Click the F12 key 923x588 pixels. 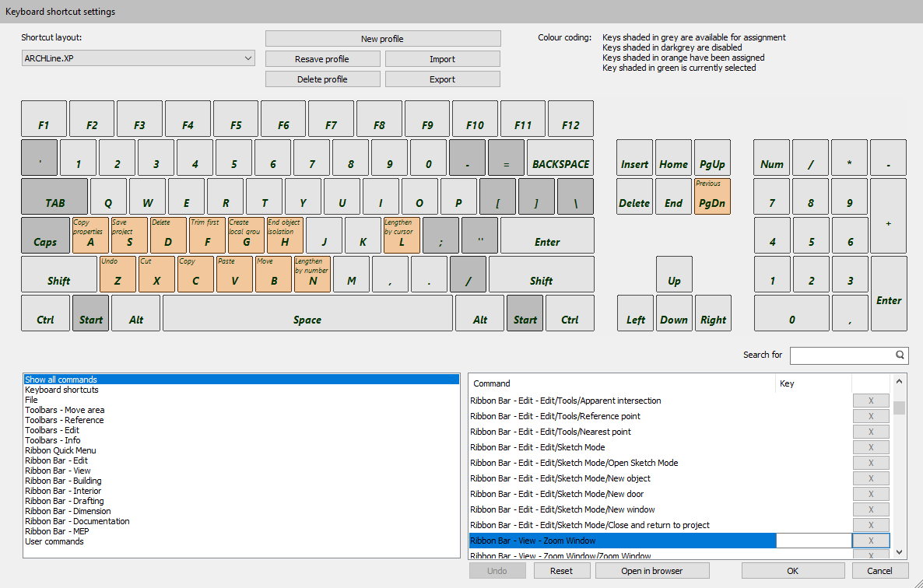(x=570, y=119)
